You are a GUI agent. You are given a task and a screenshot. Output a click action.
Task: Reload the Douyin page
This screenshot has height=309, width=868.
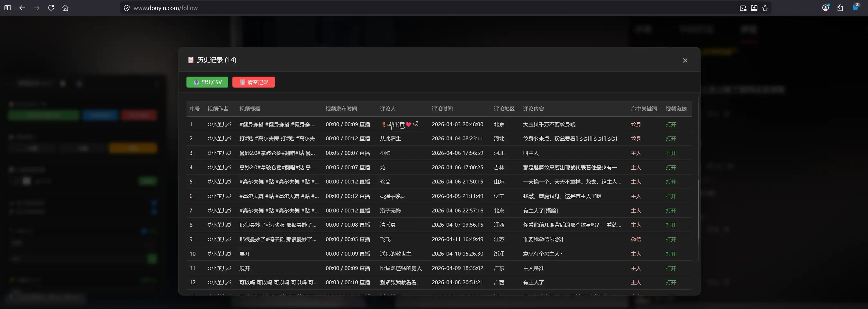51,8
